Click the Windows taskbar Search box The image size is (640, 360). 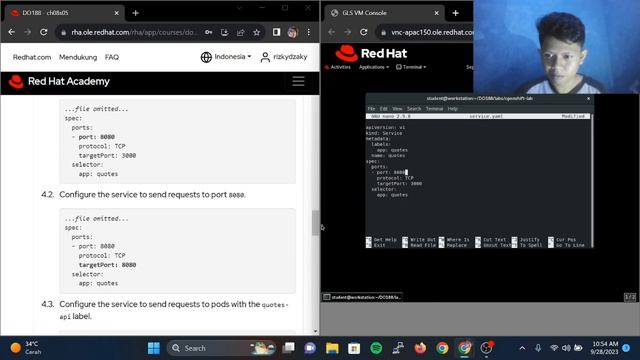click(x=220, y=348)
